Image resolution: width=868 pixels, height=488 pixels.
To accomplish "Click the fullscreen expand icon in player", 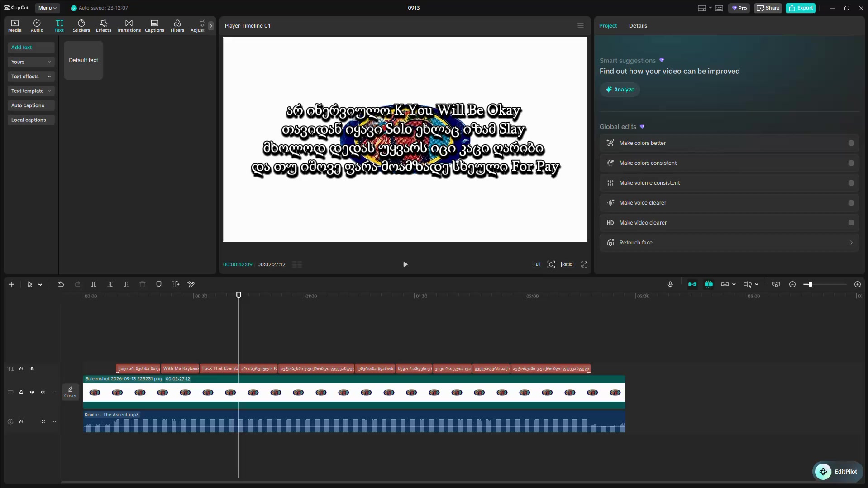I will 584,264.
